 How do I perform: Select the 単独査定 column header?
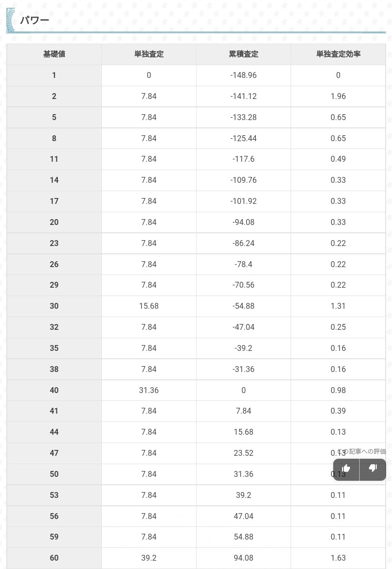coord(148,54)
